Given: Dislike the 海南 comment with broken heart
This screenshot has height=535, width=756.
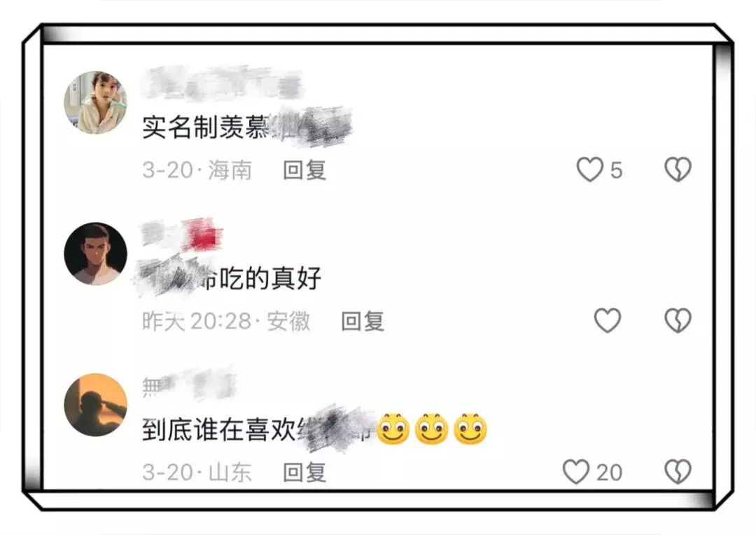Looking at the screenshot, I should 678,169.
